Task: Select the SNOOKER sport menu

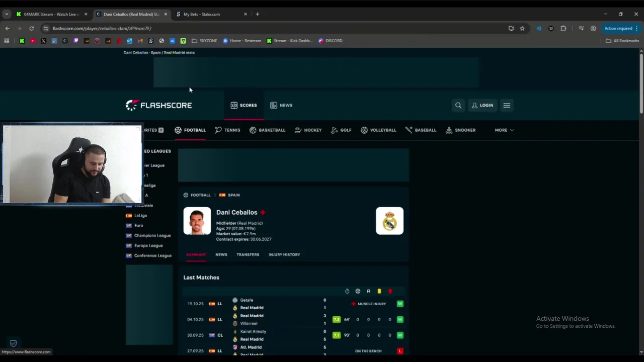Action: click(460, 130)
